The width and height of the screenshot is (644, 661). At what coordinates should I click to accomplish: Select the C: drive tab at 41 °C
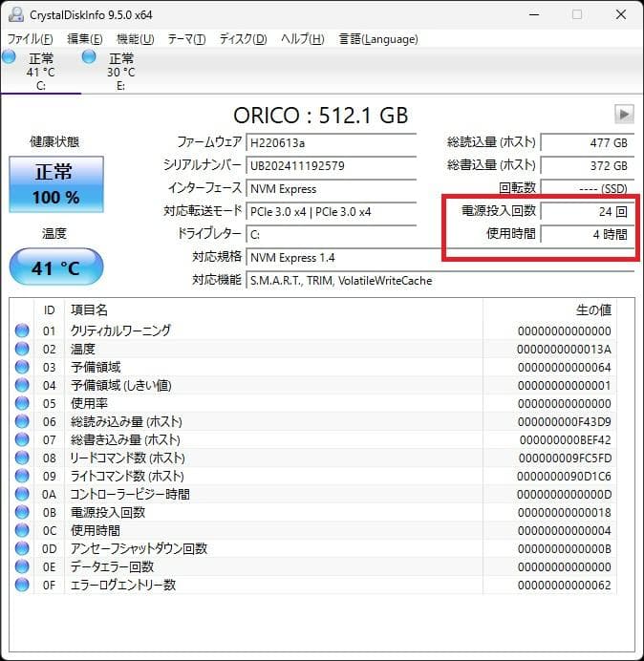pyautogui.click(x=41, y=72)
